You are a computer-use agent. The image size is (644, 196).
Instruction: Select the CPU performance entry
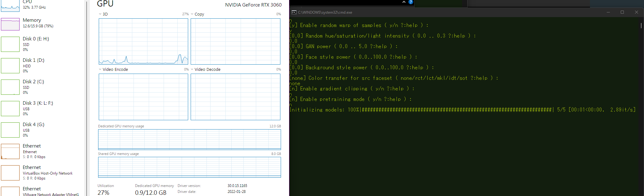[43, 5]
